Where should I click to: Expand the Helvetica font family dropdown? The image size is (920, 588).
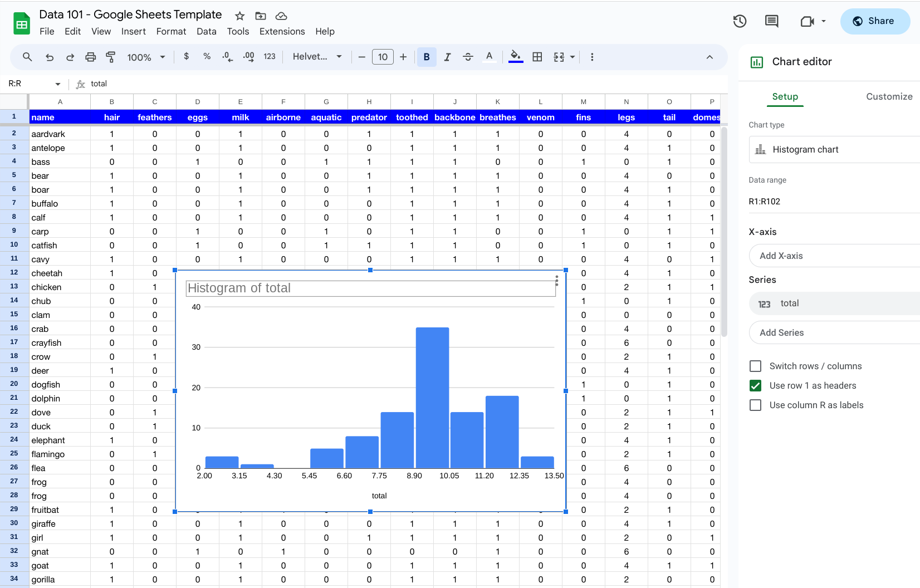(317, 57)
